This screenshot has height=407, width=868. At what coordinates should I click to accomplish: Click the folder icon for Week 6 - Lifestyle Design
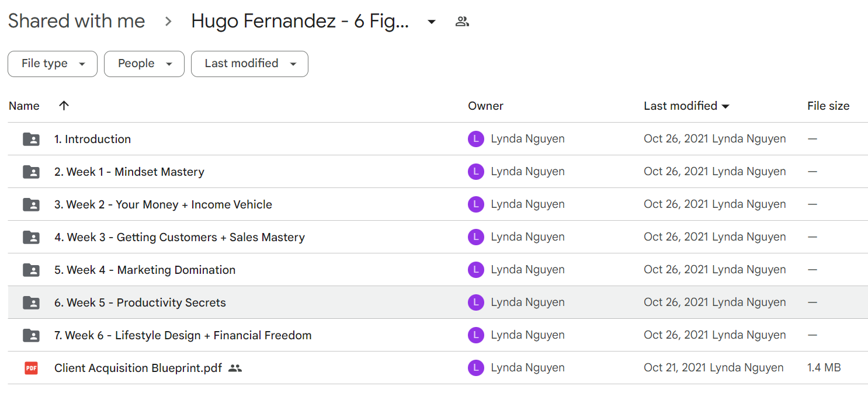[x=31, y=335]
